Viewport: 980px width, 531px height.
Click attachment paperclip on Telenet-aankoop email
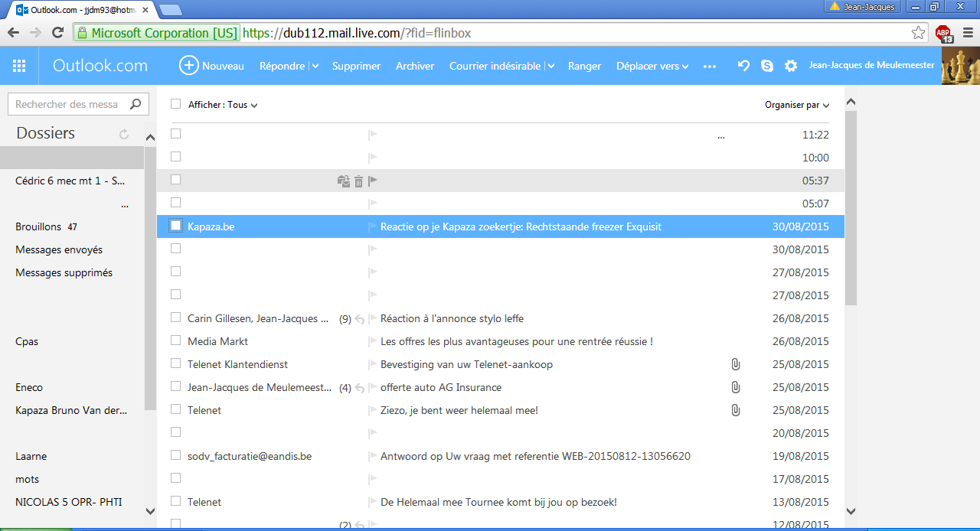click(x=735, y=364)
